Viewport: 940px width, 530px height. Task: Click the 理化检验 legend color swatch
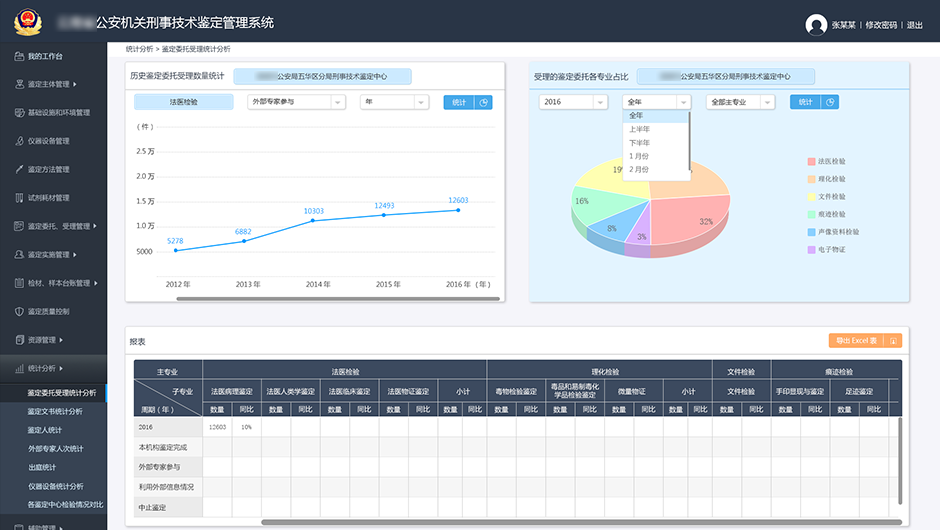(x=811, y=179)
